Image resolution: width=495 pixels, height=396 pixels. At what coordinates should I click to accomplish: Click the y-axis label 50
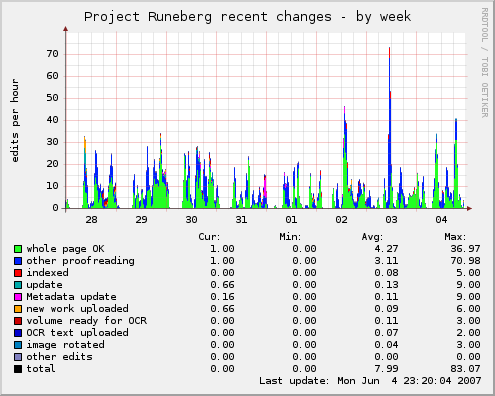pyautogui.click(x=53, y=98)
